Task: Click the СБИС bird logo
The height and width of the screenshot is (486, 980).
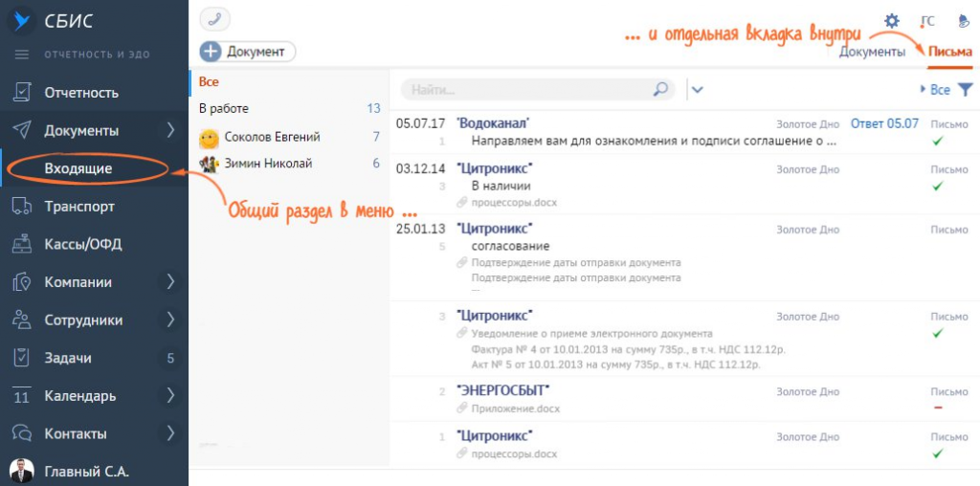Action: pos(21,20)
